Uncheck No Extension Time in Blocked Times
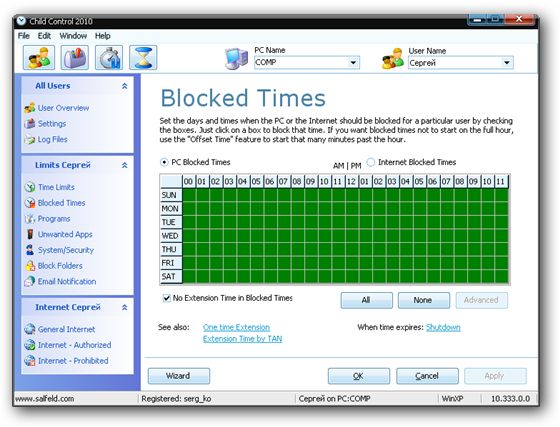This screenshot has width=560, height=427. coord(166,298)
